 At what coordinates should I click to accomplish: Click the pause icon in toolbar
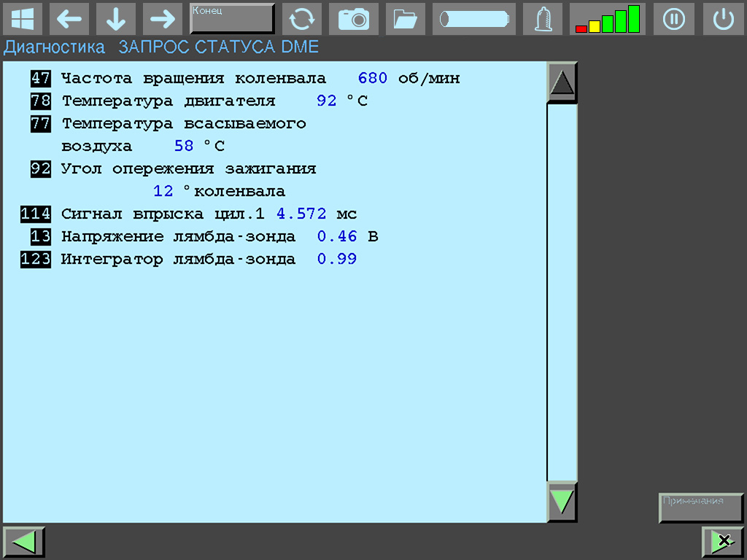point(673,19)
